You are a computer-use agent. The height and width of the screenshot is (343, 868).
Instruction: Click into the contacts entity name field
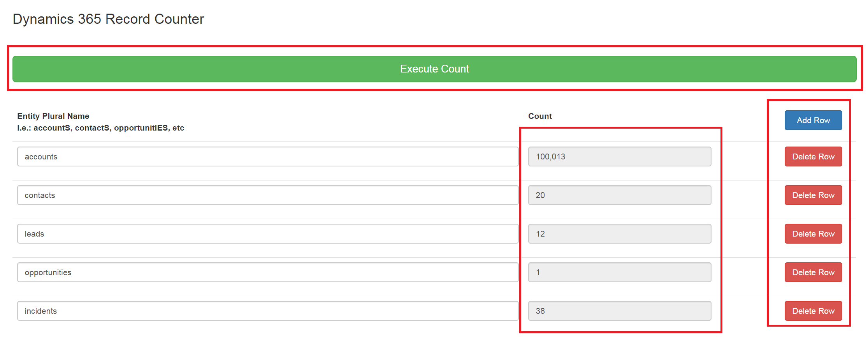(267, 195)
